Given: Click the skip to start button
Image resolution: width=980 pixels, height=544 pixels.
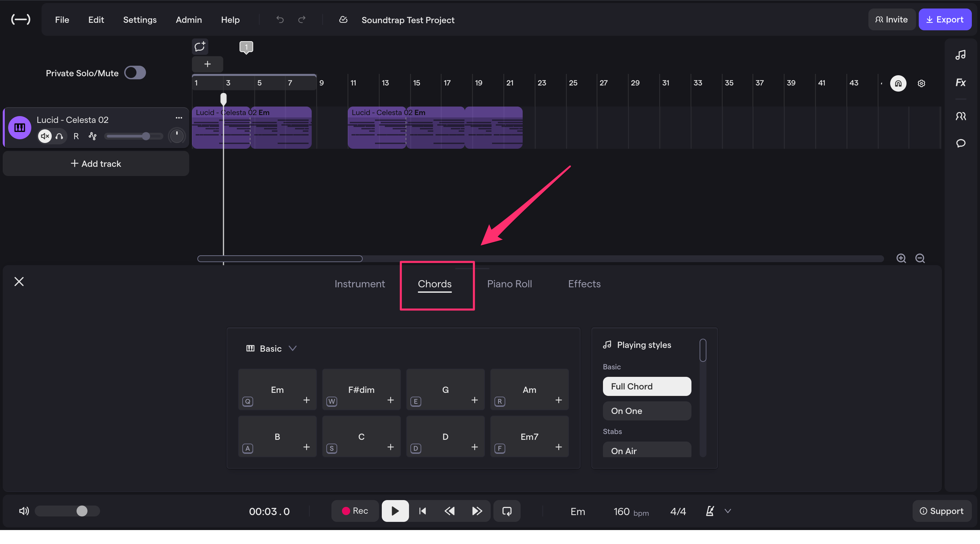Looking at the screenshot, I should tap(422, 511).
